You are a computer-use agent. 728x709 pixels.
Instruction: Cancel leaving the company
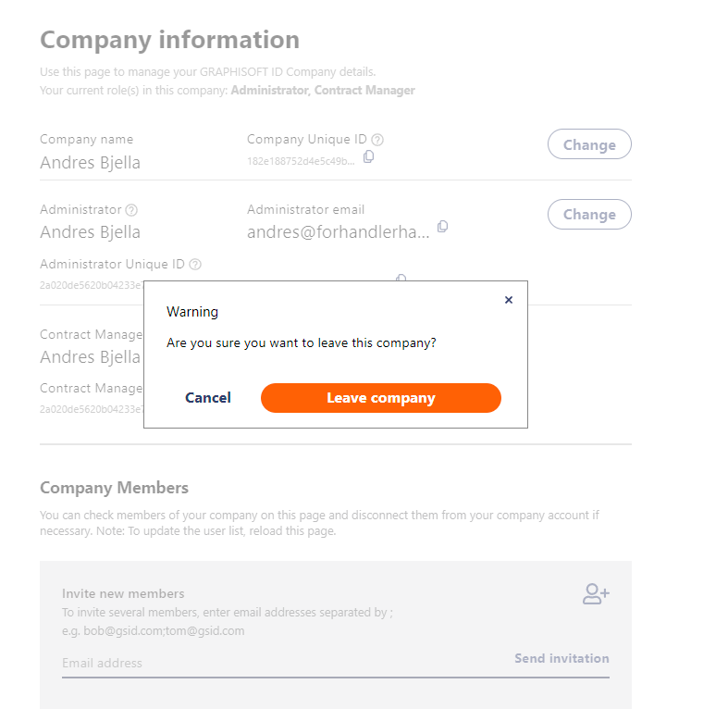tap(208, 398)
